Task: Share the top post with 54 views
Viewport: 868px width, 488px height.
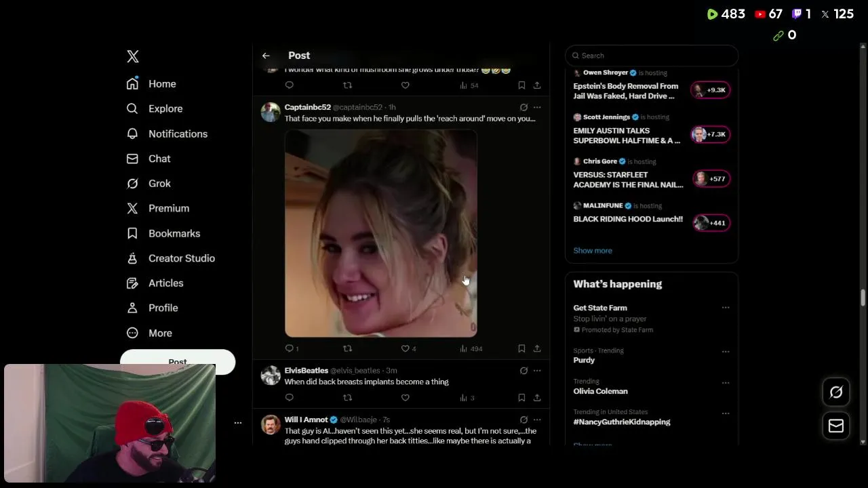Action: [x=537, y=85]
